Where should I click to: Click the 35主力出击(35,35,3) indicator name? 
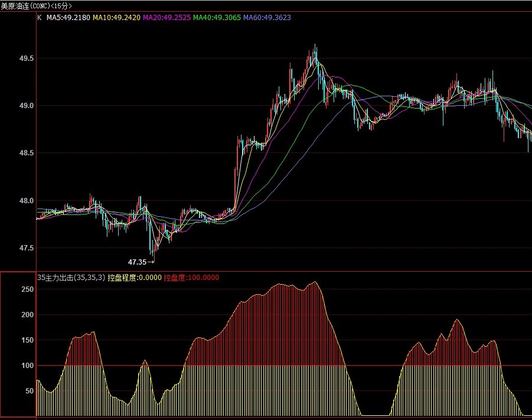point(71,278)
